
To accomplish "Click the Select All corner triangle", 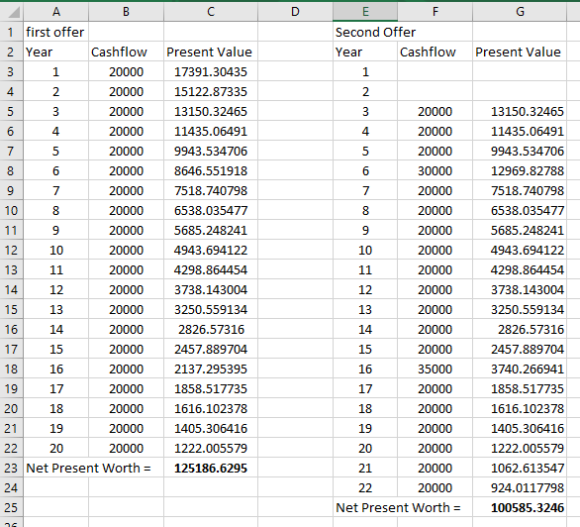I will [x=12, y=12].
